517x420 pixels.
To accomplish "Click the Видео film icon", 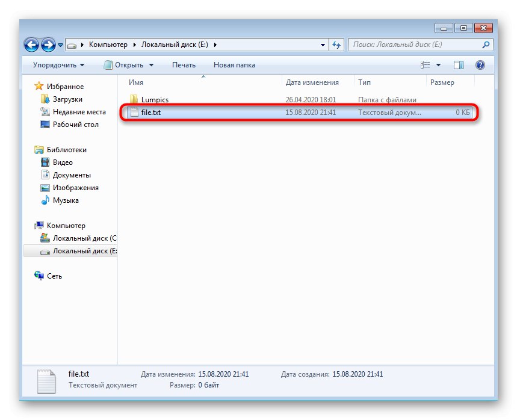I will pos(45,162).
